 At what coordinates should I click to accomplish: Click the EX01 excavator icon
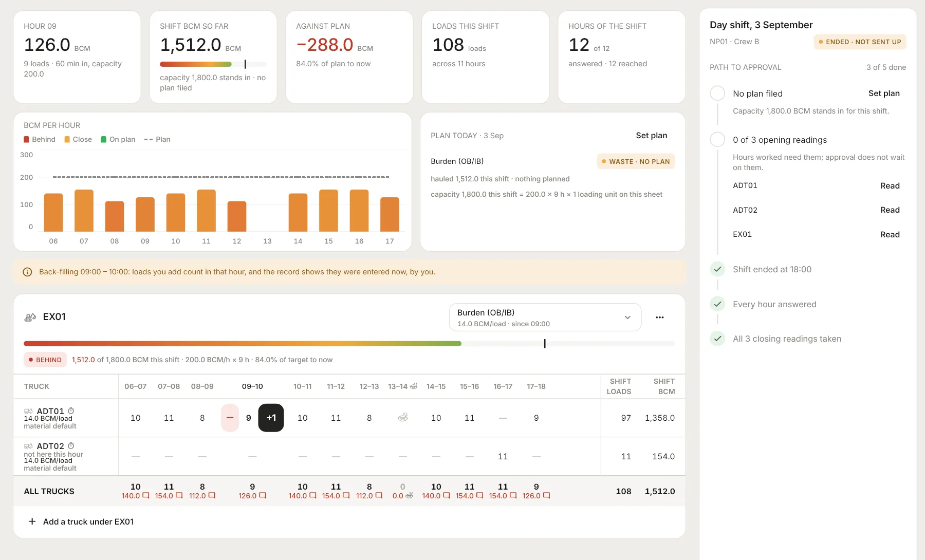click(x=30, y=318)
